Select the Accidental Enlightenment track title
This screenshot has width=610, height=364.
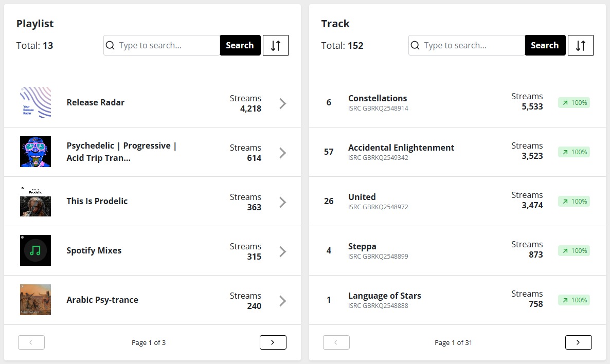401,148
